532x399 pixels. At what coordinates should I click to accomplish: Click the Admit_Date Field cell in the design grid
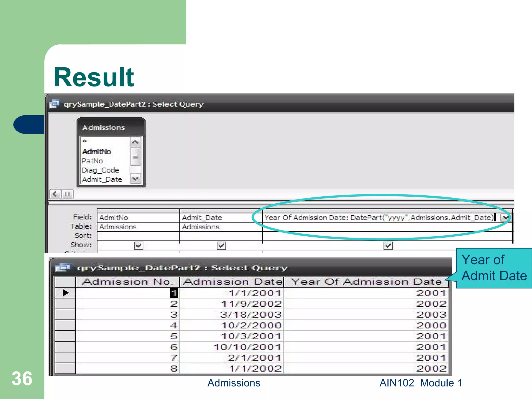[221, 217]
